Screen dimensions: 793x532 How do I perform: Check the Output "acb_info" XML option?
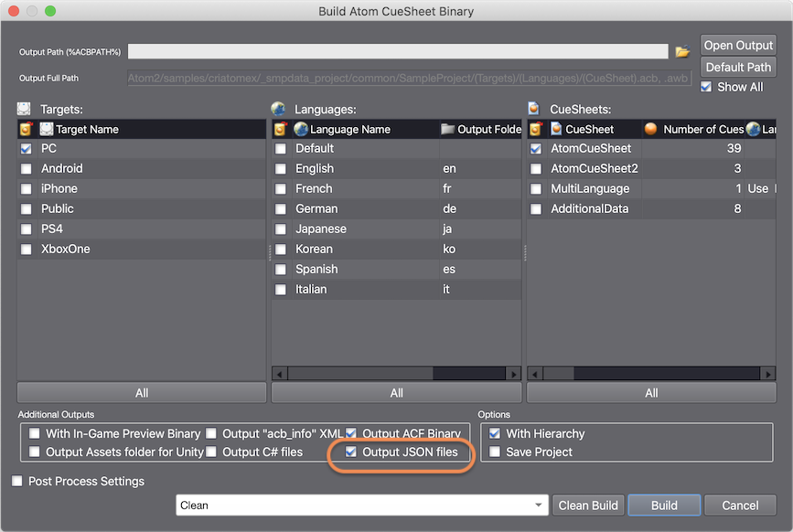(x=211, y=433)
